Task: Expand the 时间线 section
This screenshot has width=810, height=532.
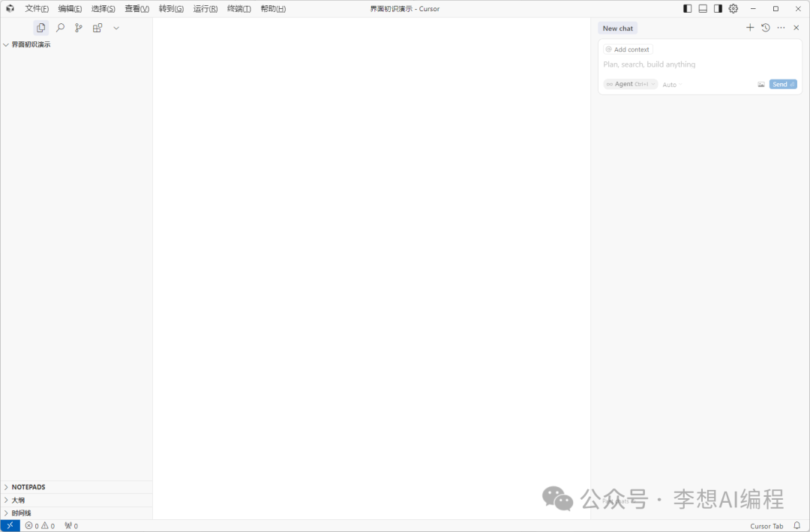Action: pyautogui.click(x=76, y=513)
